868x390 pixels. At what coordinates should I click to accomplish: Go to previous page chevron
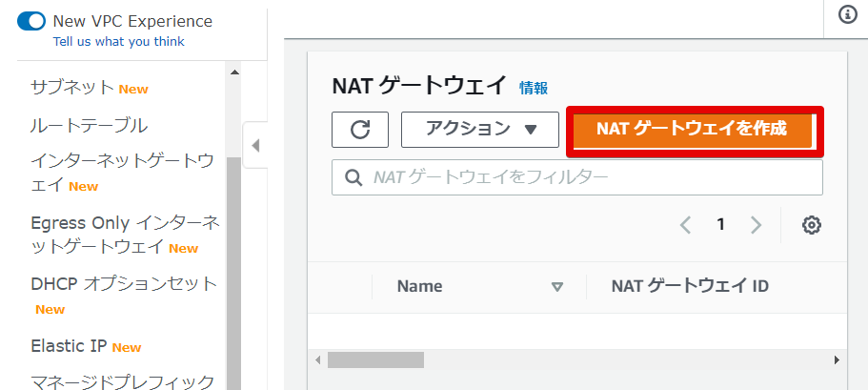(686, 224)
